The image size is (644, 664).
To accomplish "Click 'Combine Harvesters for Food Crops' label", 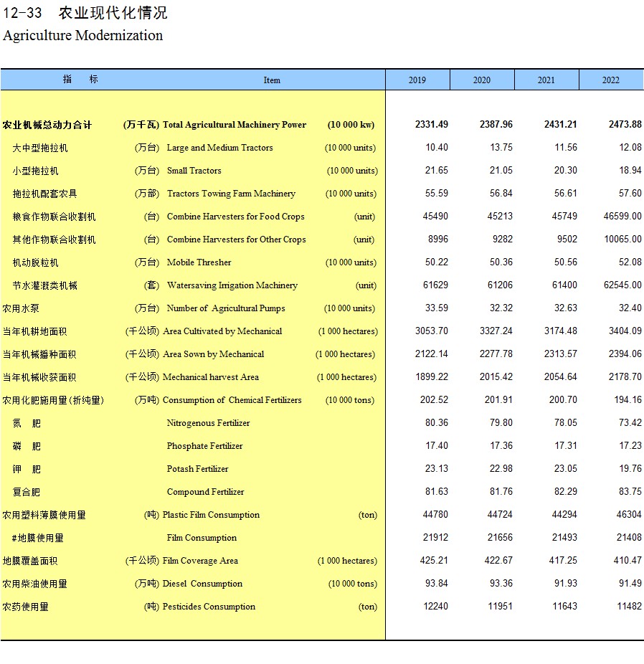I will [236, 217].
